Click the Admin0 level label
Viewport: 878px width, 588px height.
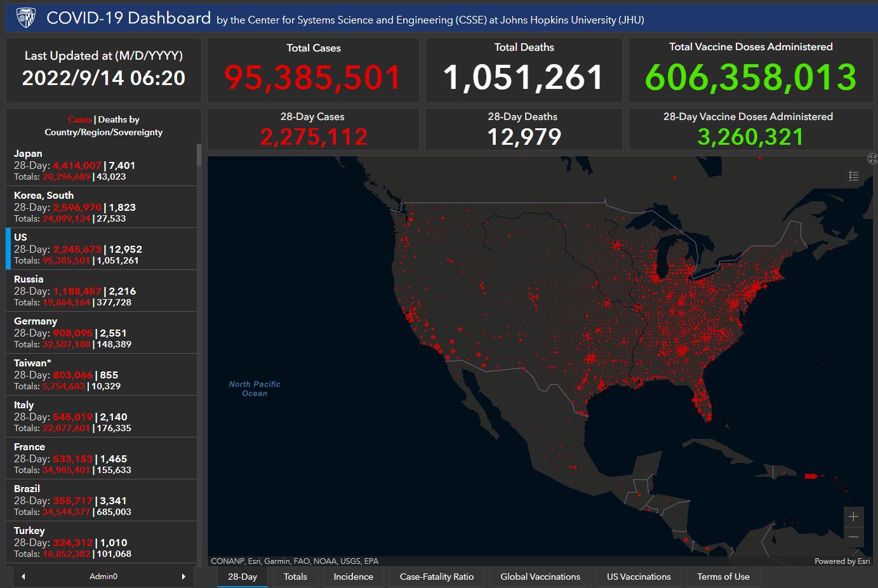[103, 577]
